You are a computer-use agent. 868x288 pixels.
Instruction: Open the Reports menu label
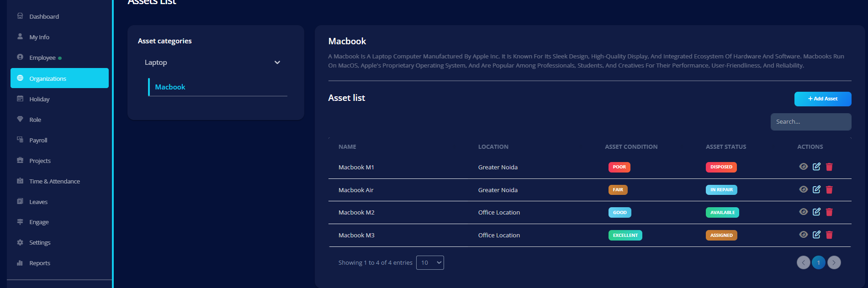(40, 263)
